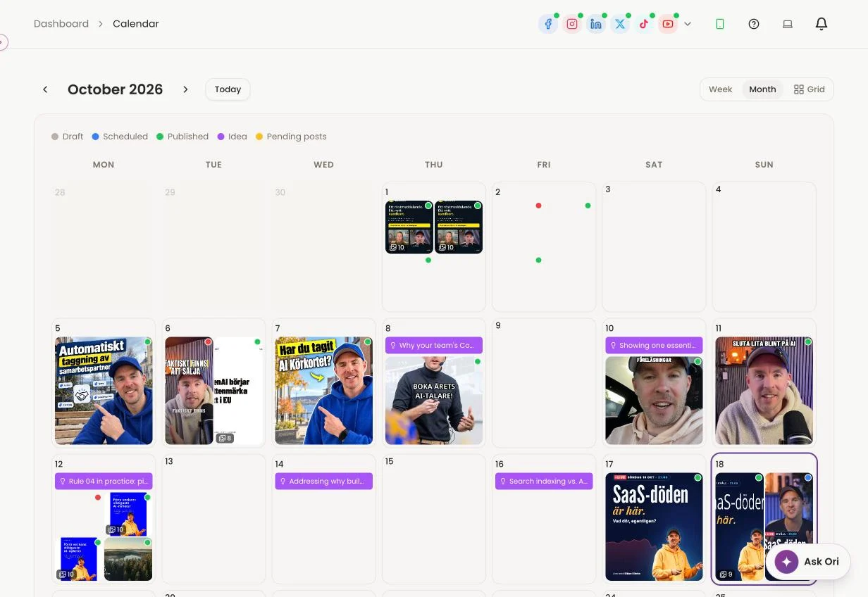Click the green mobile phone icon
This screenshot has width=868, height=597.
tap(720, 24)
